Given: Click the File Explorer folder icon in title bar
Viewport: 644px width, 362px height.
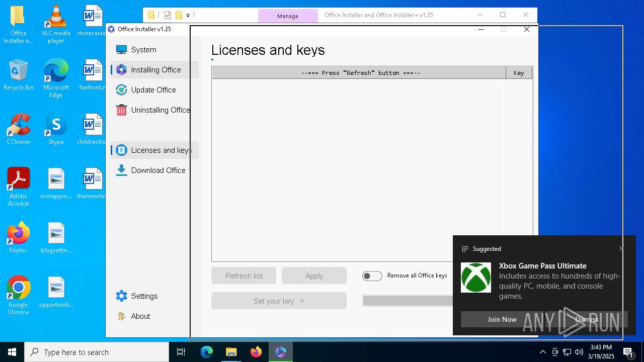Looking at the screenshot, I should click(x=151, y=15).
